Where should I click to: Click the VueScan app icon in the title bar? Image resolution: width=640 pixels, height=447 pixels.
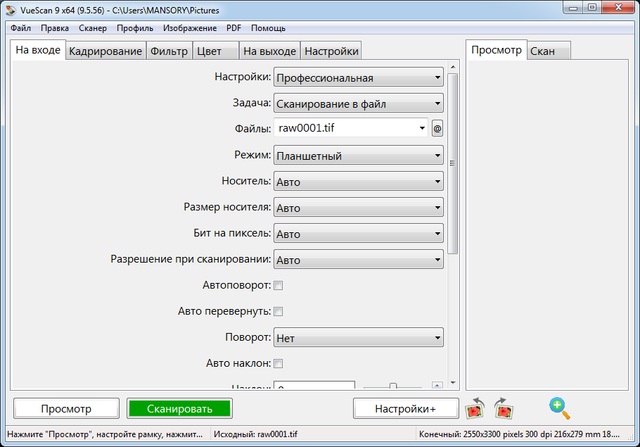tap(10, 9)
